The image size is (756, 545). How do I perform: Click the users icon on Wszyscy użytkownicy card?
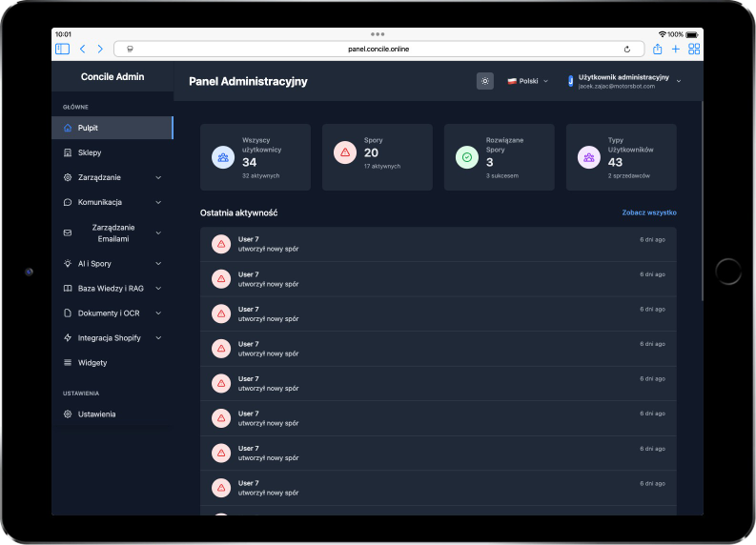[223, 156]
